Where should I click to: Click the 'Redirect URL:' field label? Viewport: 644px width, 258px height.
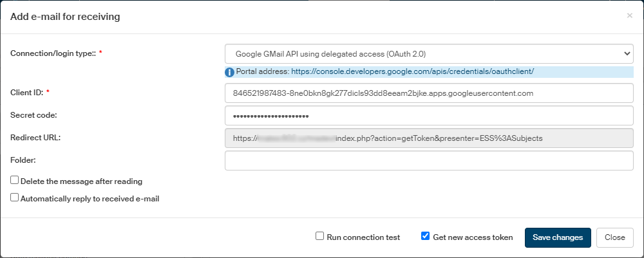click(35, 137)
